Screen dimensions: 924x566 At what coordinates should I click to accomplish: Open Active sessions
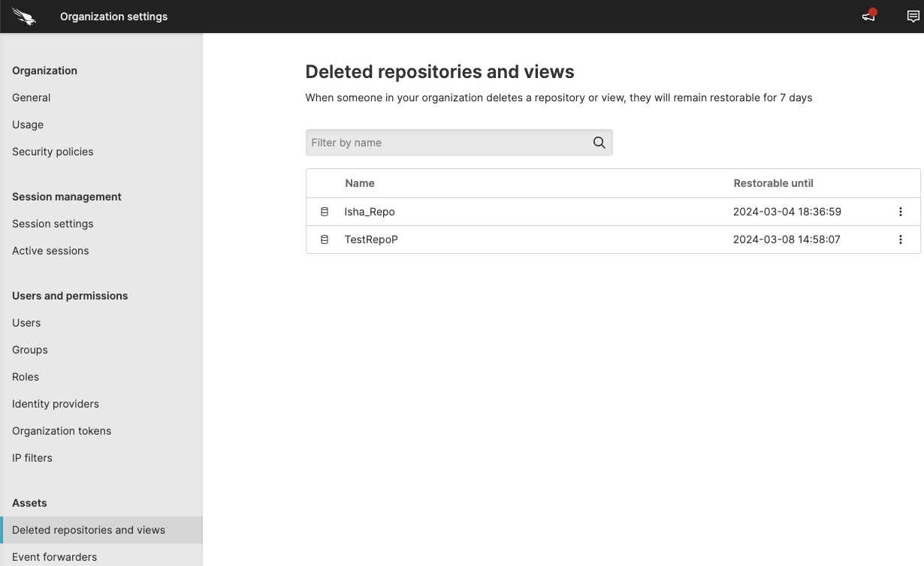pos(50,251)
